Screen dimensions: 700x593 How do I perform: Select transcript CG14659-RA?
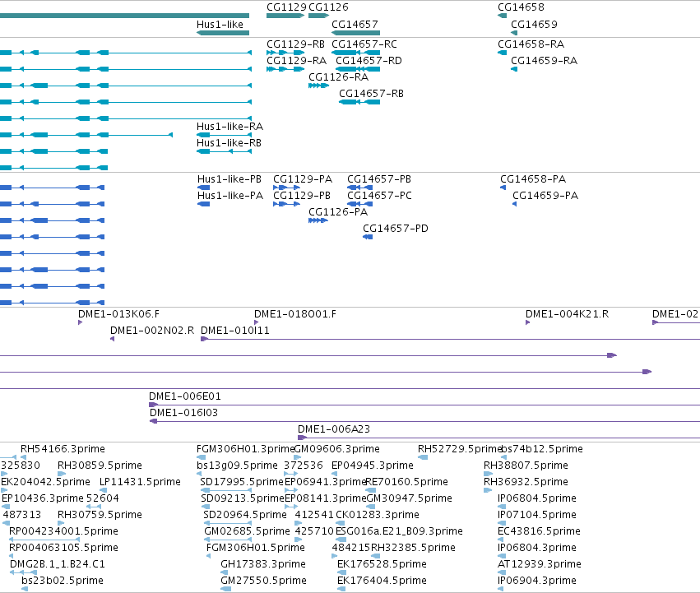click(x=514, y=69)
